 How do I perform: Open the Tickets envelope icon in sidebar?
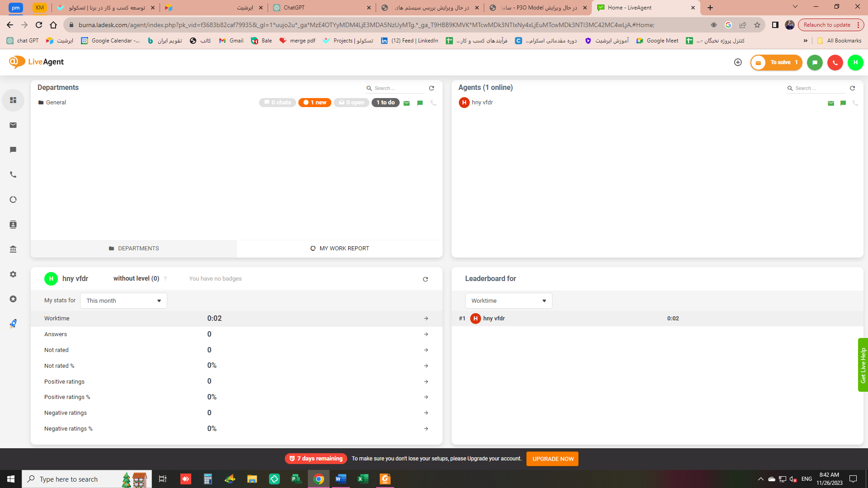click(13, 125)
